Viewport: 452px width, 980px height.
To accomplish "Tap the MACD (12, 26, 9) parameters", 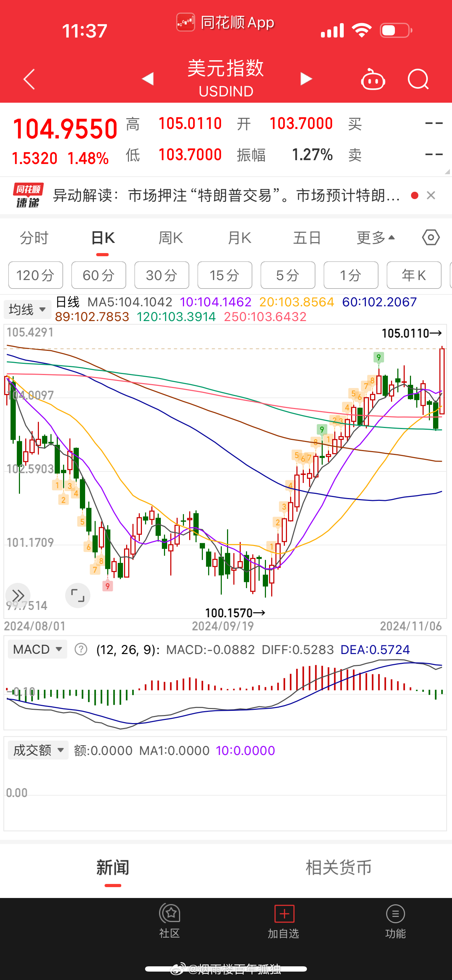I will tap(128, 649).
